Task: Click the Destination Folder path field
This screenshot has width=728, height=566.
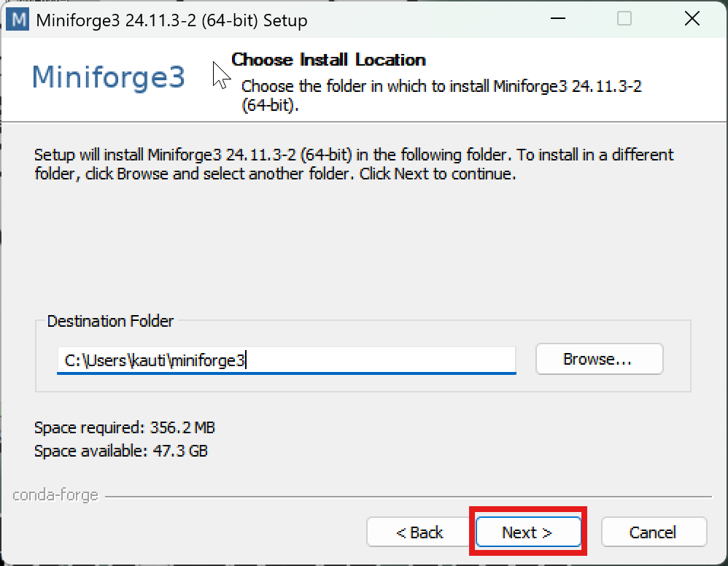Action: [x=286, y=360]
